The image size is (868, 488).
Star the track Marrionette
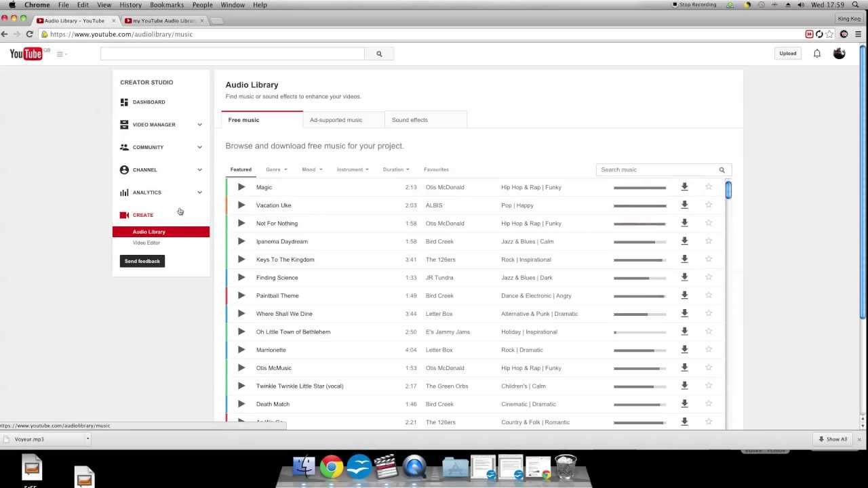pyautogui.click(x=709, y=350)
